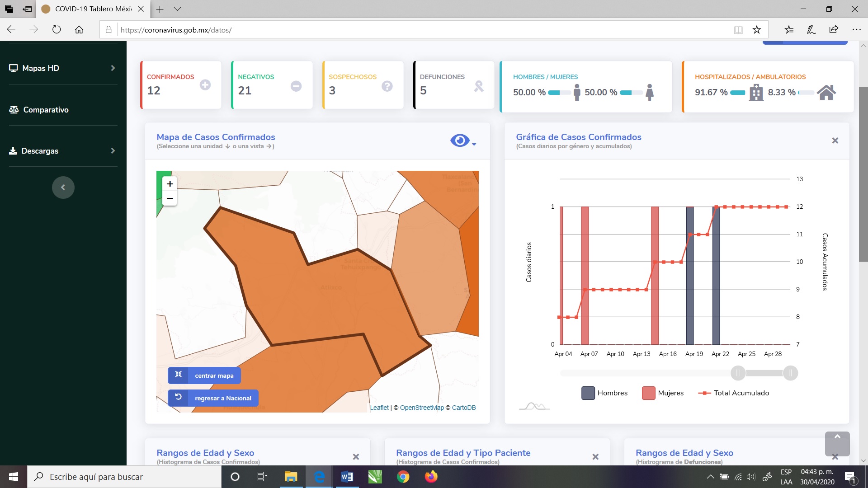Click the female figure icon
868x488 pixels.
tap(650, 92)
